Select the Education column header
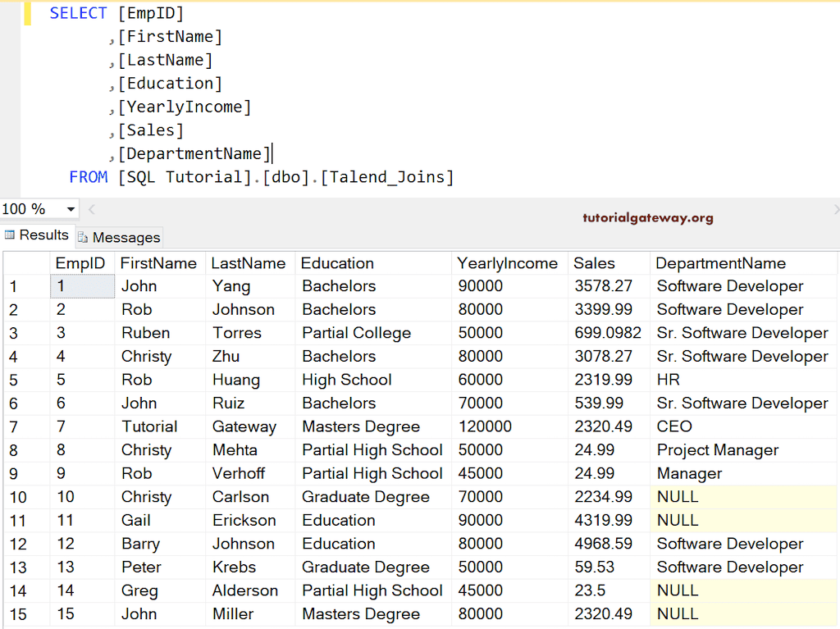 tap(373, 263)
